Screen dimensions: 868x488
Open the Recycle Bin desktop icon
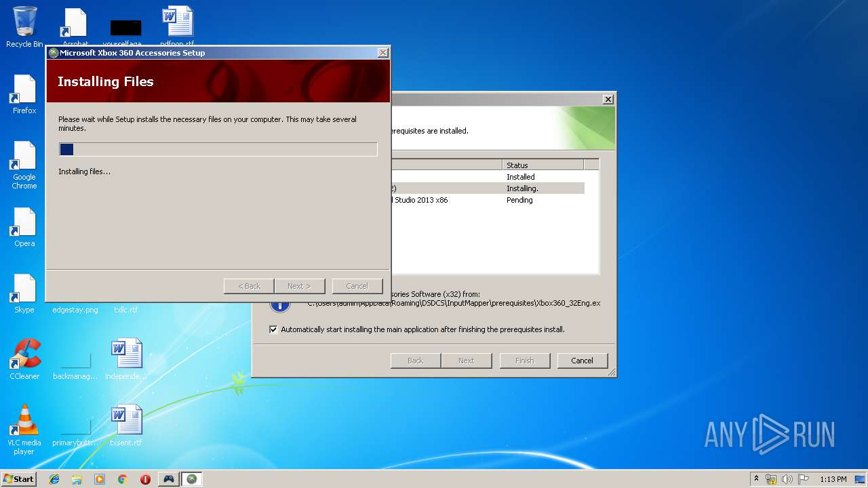click(24, 27)
